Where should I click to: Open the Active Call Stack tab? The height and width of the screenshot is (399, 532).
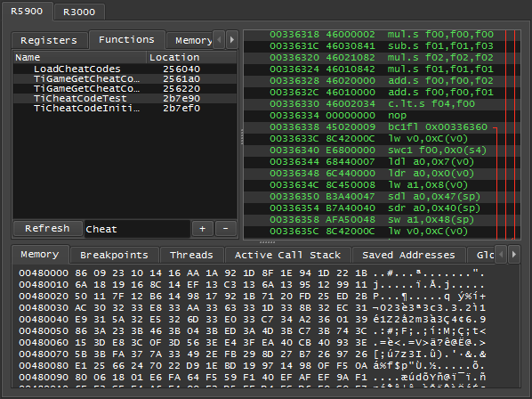click(287, 255)
